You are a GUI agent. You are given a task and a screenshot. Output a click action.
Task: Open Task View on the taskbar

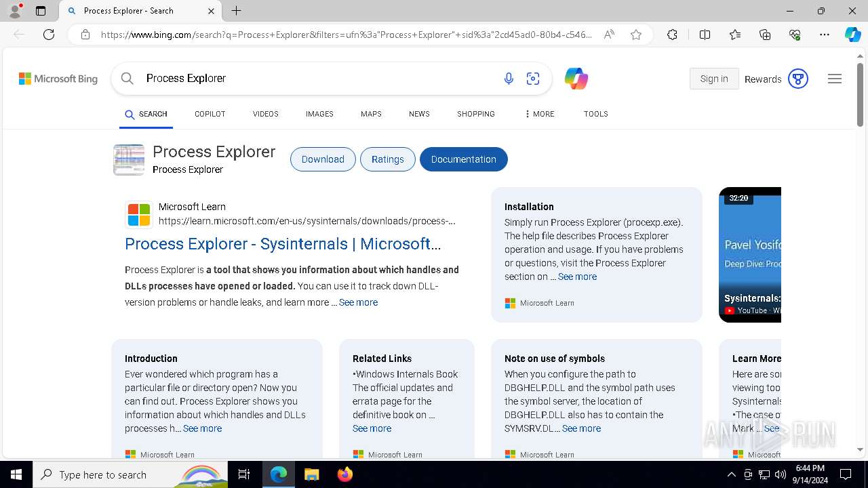(x=244, y=474)
